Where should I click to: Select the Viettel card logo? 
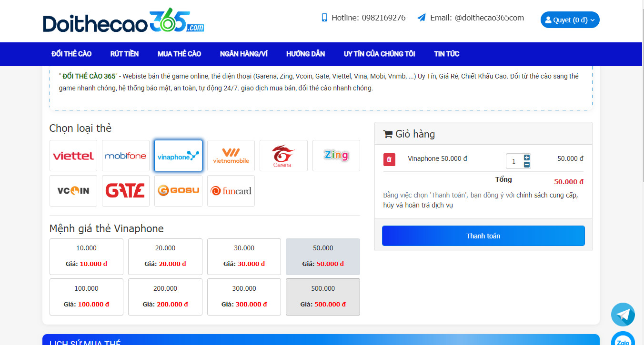(x=73, y=156)
